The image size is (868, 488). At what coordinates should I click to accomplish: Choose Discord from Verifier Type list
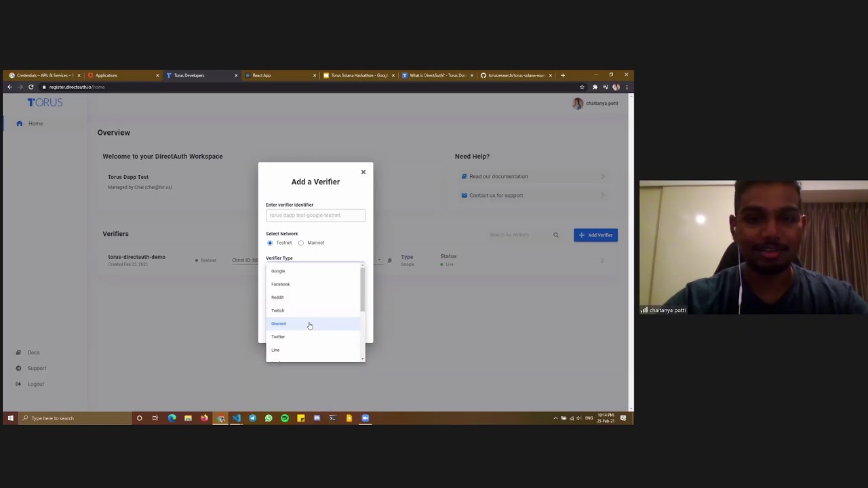(313, 323)
